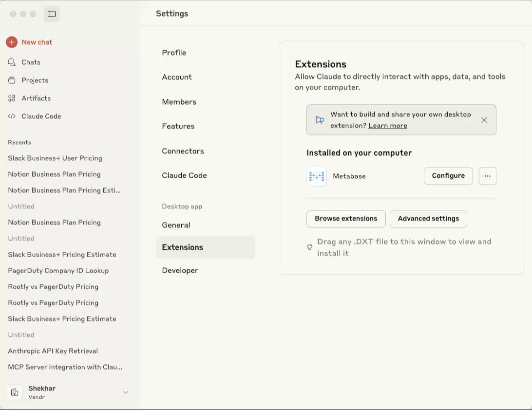Open the Developer settings tab
This screenshot has width=532, height=410.
(x=180, y=270)
